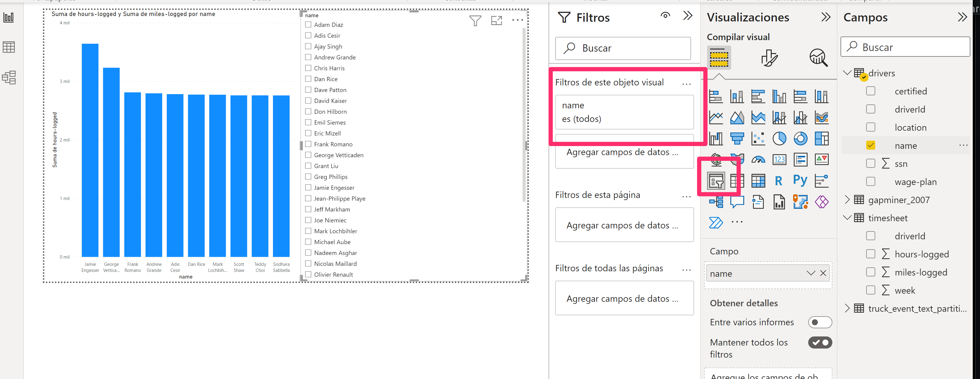980x379 pixels.
Task: Select the decomposition tree visual
Action: pos(716,202)
